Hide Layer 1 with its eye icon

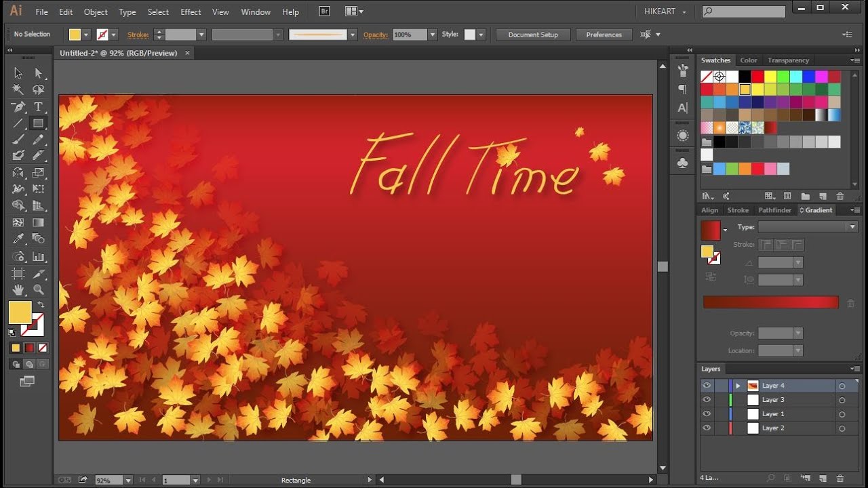pyautogui.click(x=707, y=414)
